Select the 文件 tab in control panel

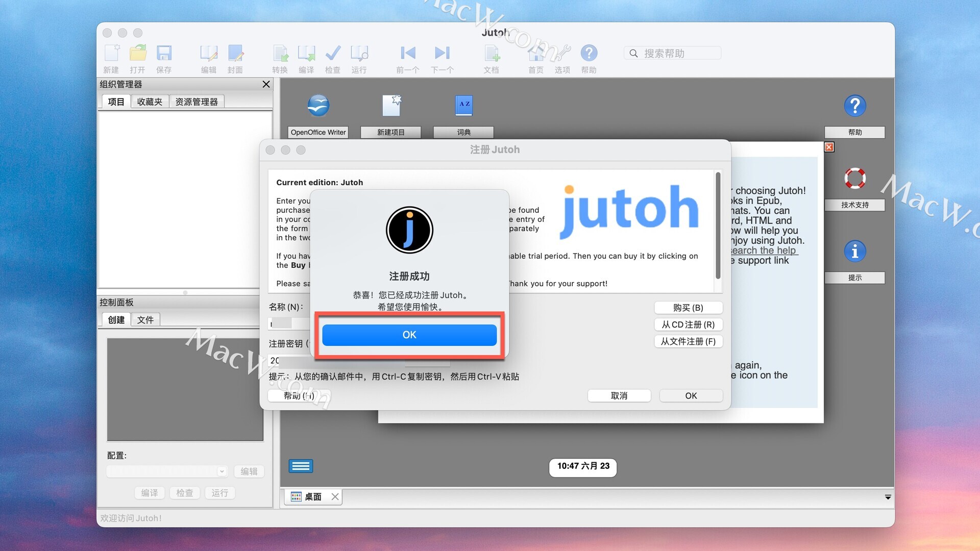pyautogui.click(x=145, y=320)
